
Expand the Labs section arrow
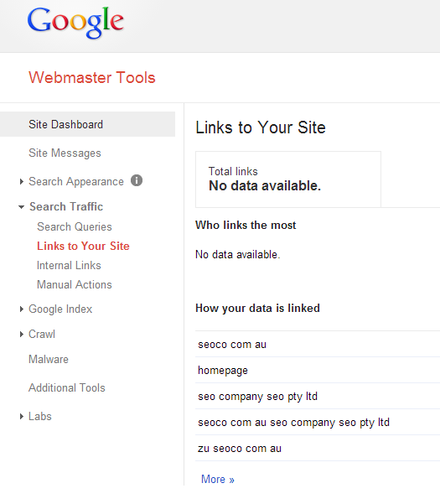(21, 417)
